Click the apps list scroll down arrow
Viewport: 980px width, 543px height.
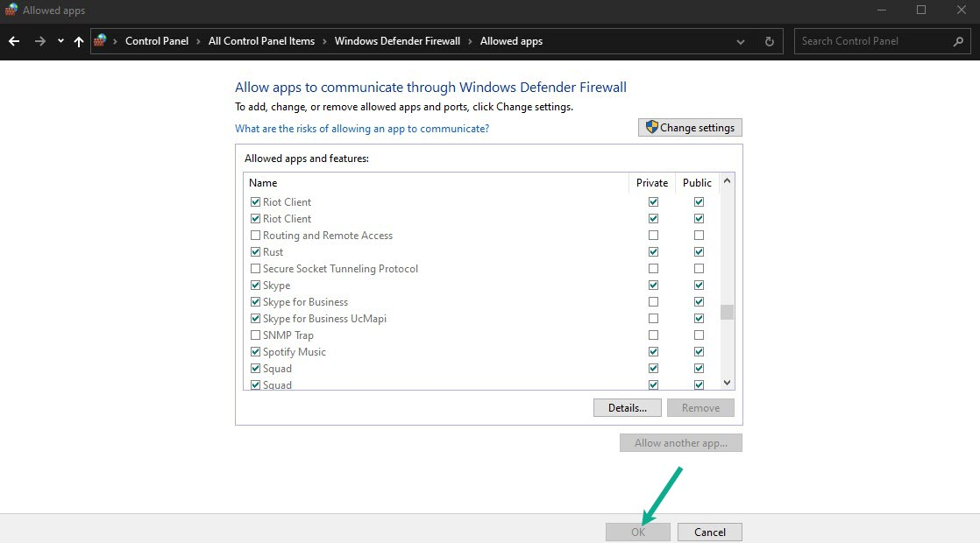click(x=727, y=383)
